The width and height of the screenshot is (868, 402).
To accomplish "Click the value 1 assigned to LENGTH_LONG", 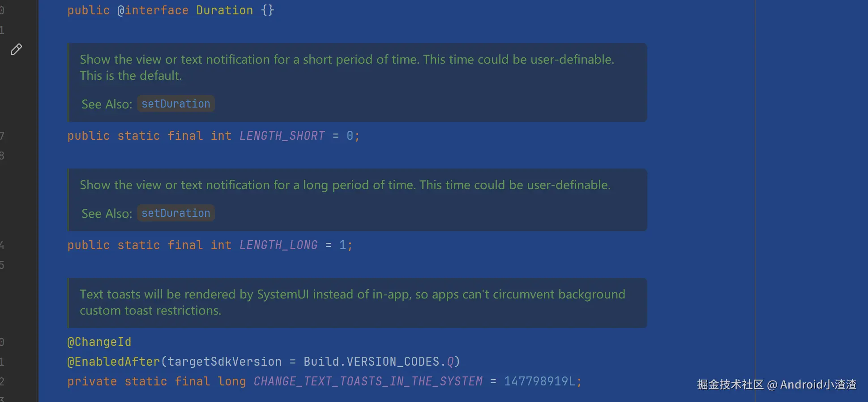I will (x=342, y=245).
